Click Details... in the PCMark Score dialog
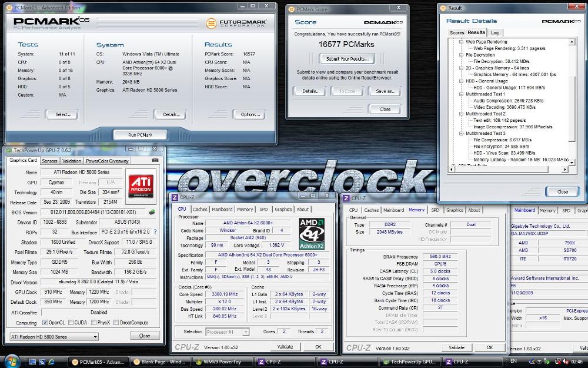The width and height of the screenshot is (588, 368). coord(310,91)
